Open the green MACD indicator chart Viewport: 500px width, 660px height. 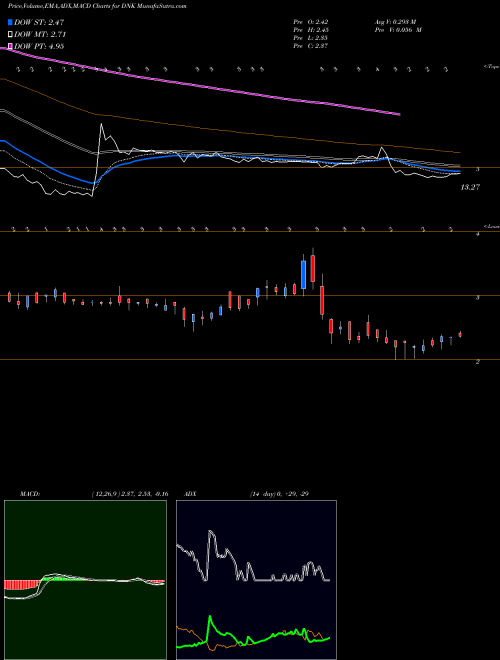pos(85,580)
